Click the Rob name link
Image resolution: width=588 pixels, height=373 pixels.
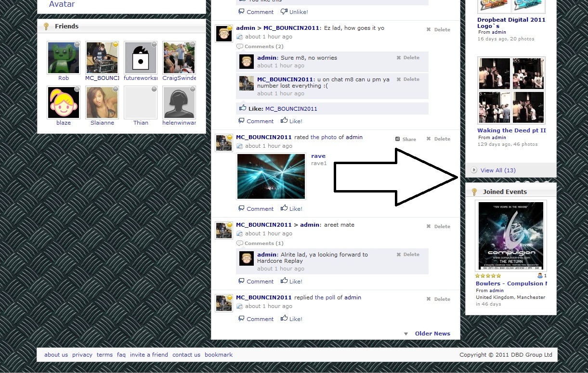pyautogui.click(x=64, y=78)
